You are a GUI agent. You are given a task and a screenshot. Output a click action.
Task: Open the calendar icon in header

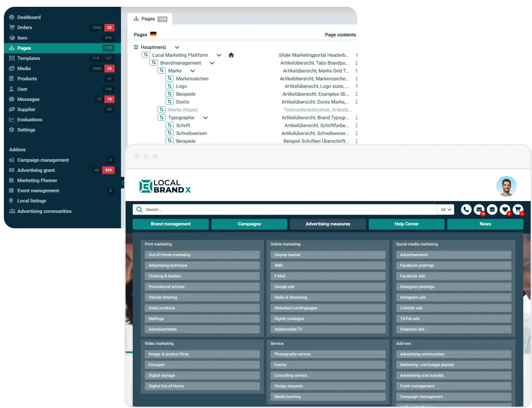tap(492, 210)
